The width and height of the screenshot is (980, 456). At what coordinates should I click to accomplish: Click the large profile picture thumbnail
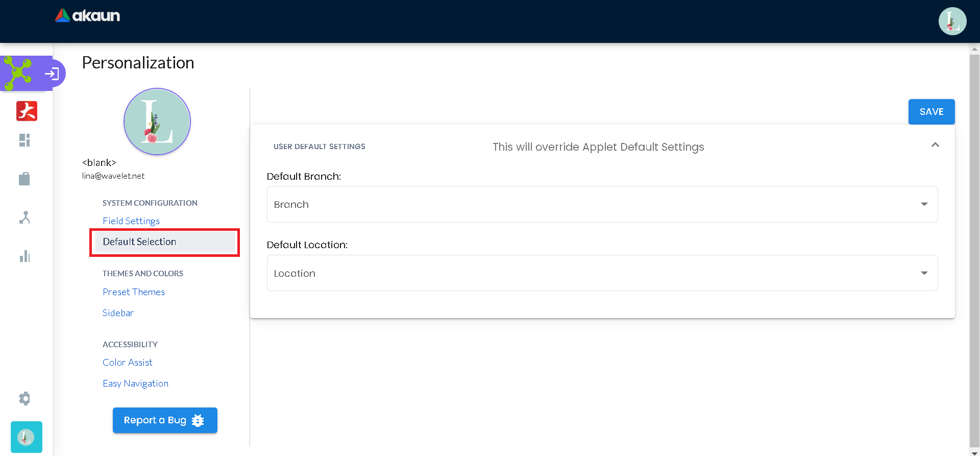click(157, 122)
